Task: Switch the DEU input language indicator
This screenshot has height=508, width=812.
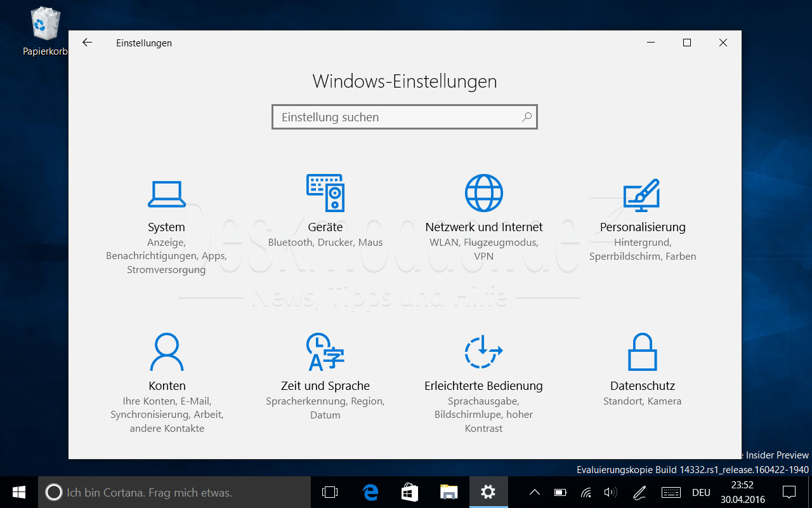Action: (701, 492)
